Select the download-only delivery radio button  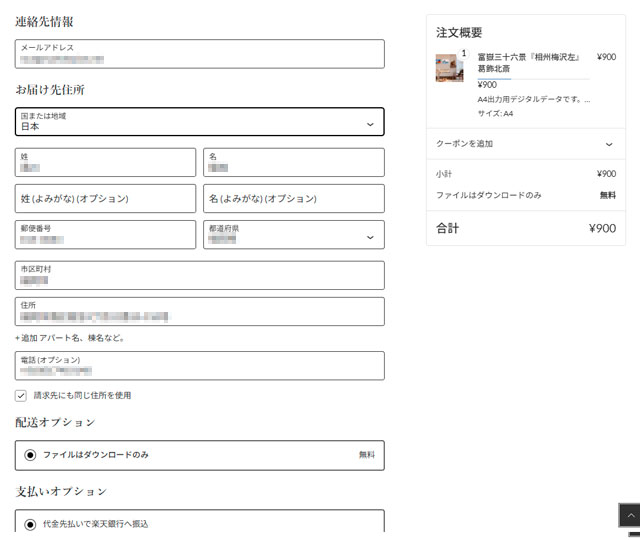tap(30, 455)
